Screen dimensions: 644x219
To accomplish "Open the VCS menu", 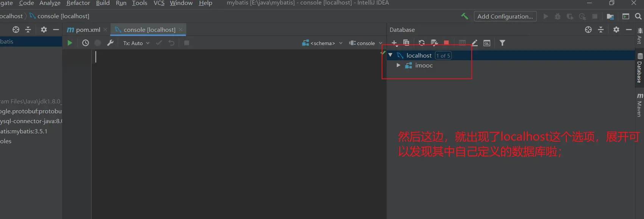I will point(159,3).
